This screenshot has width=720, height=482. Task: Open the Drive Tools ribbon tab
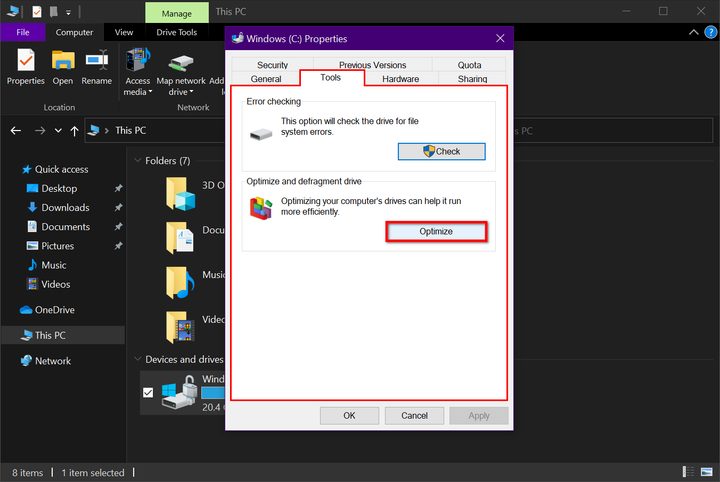click(176, 32)
